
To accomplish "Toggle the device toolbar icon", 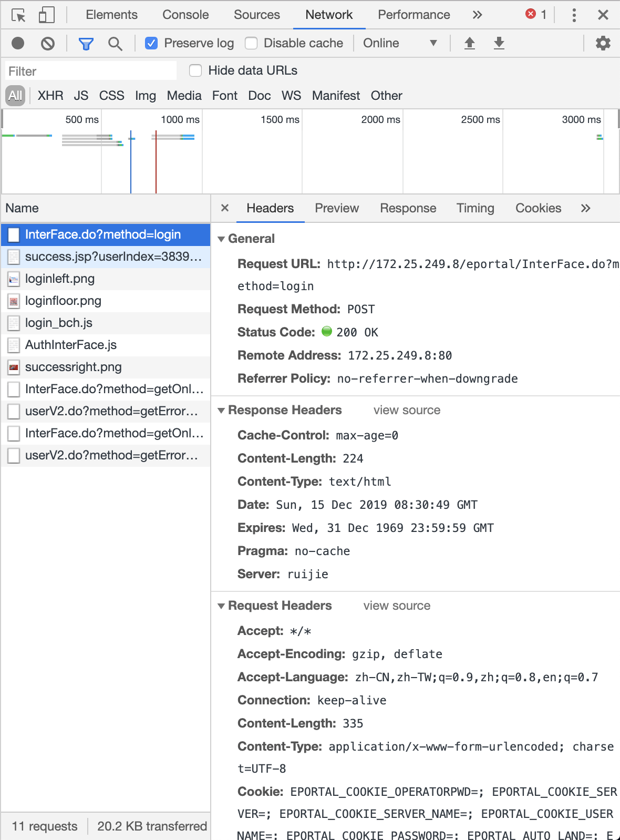I will [46, 15].
